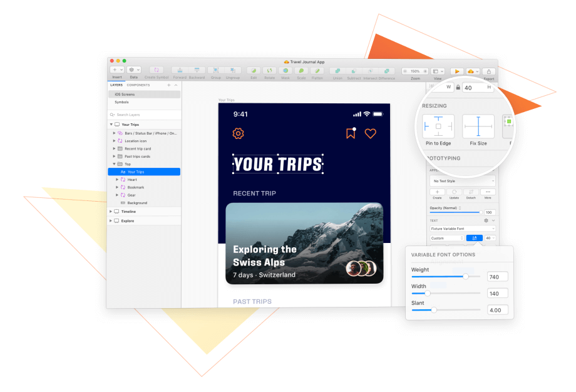Click the Export share icon
Image resolution: width=576 pixels, height=392 pixels.
pos(489,71)
